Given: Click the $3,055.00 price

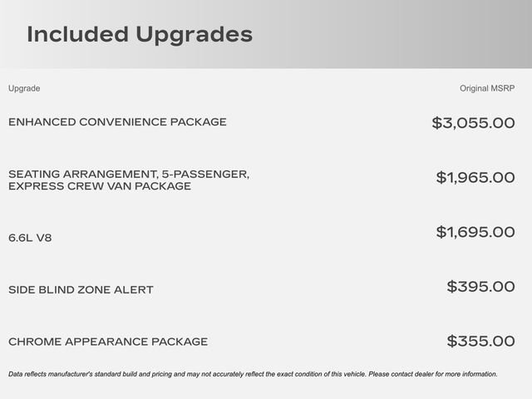Looking at the screenshot, I should click(x=473, y=123).
